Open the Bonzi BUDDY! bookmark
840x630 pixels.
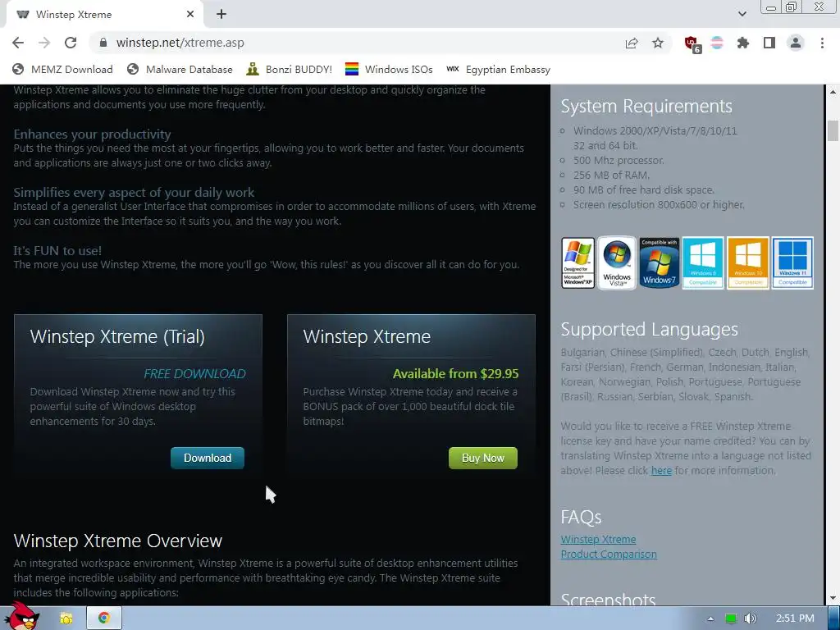pyautogui.click(x=290, y=69)
